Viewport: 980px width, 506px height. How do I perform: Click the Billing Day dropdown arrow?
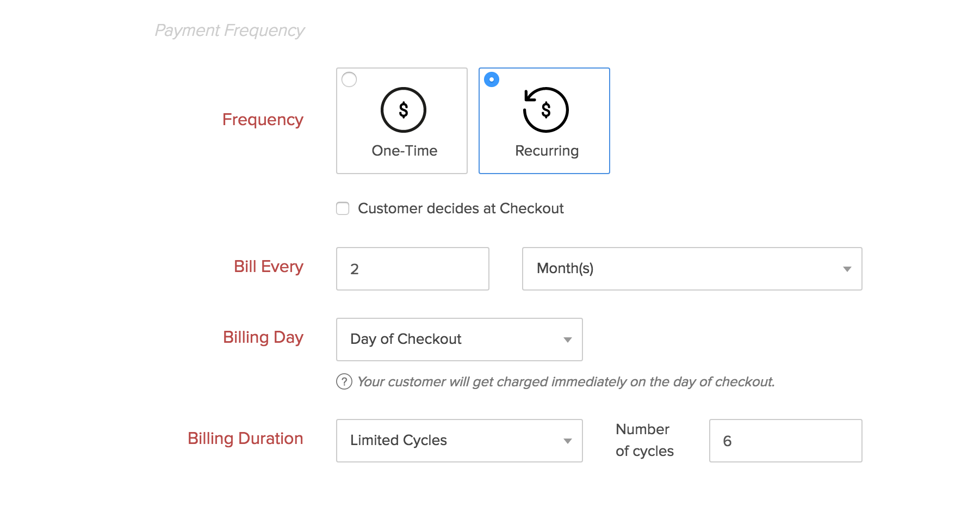tap(567, 340)
